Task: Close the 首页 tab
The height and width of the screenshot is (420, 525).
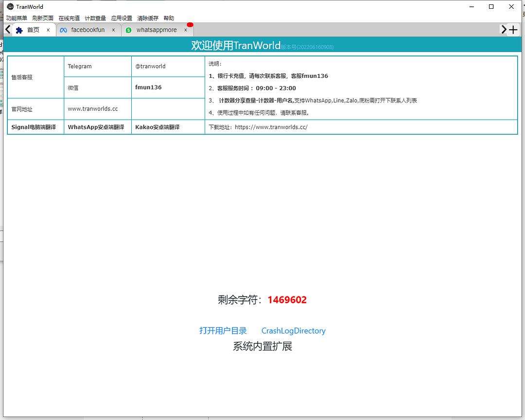Action: pyautogui.click(x=48, y=30)
